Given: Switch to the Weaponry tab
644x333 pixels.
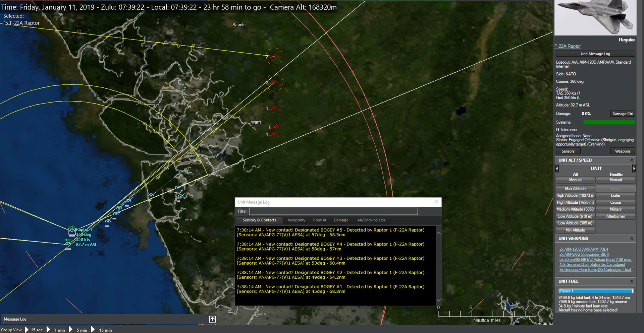Looking at the screenshot, I should pos(297,220).
